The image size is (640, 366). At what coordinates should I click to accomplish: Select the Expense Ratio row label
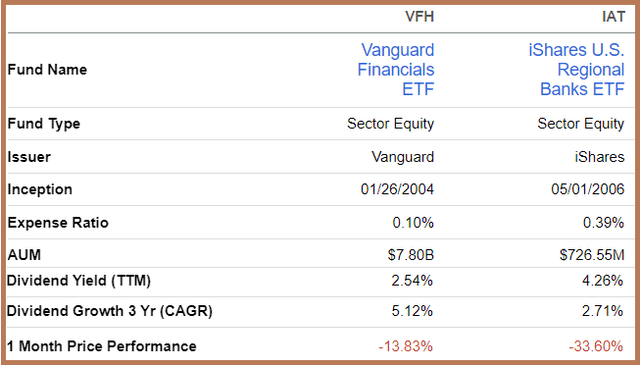(x=58, y=223)
